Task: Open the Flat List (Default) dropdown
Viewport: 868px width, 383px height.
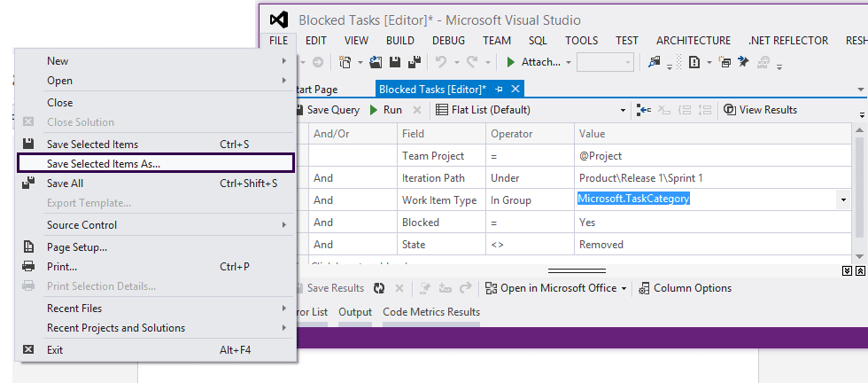Action: [x=622, y=110]
